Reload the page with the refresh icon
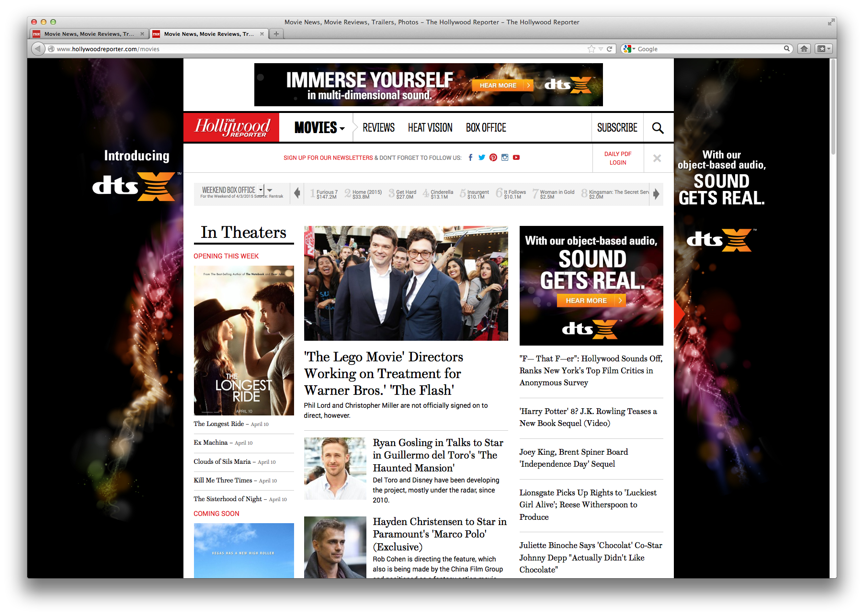 [x=610, y=49]
